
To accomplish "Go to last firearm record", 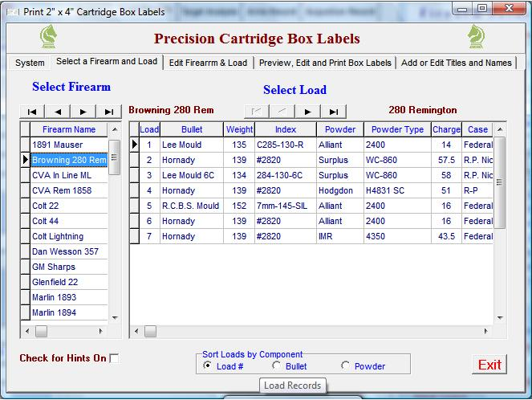I will coord(109,112).
